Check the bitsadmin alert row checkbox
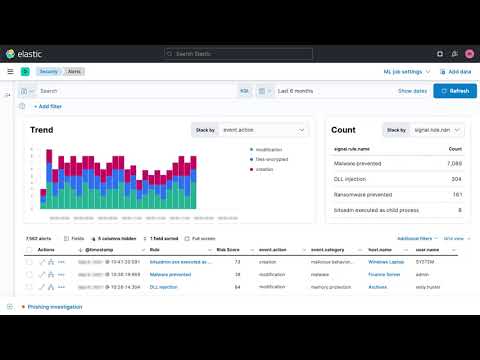Image resolution: width=480 pixels, height=360 pixels. pos(29,262)
